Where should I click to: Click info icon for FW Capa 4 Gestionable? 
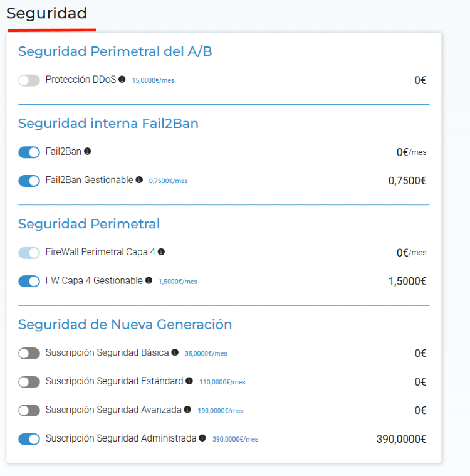tap(149, 280)
